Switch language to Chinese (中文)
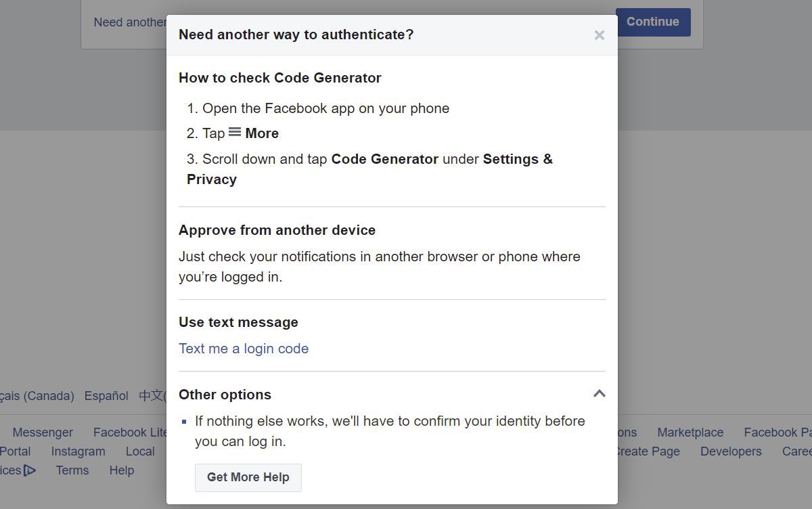 152,396
